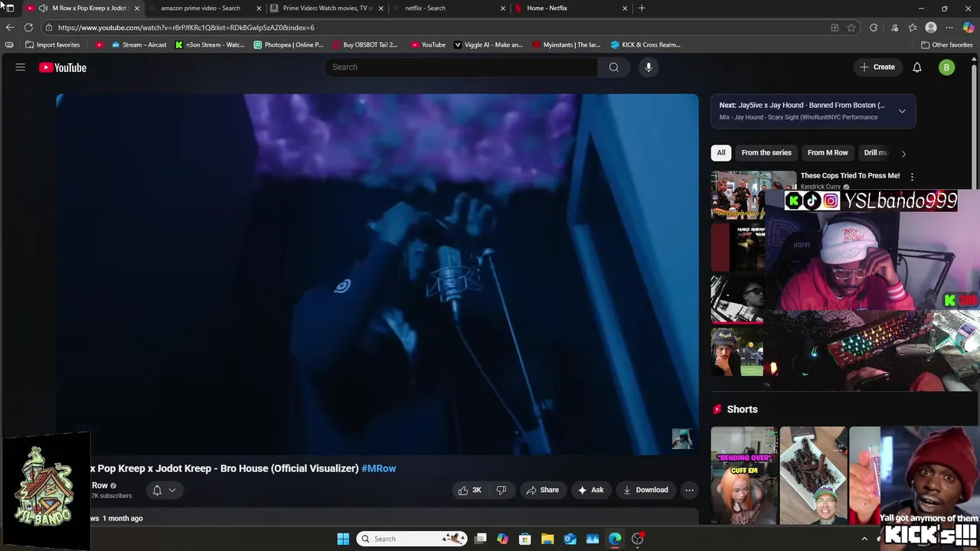Open options for These Cops Tried video
The image size is (980, 551).
(x=912, y=177)
